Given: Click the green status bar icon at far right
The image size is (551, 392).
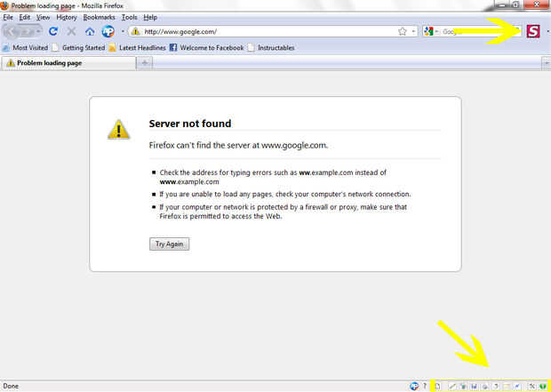Looking at the screenshot, I should pyautogui.click(x=543, y=387).
